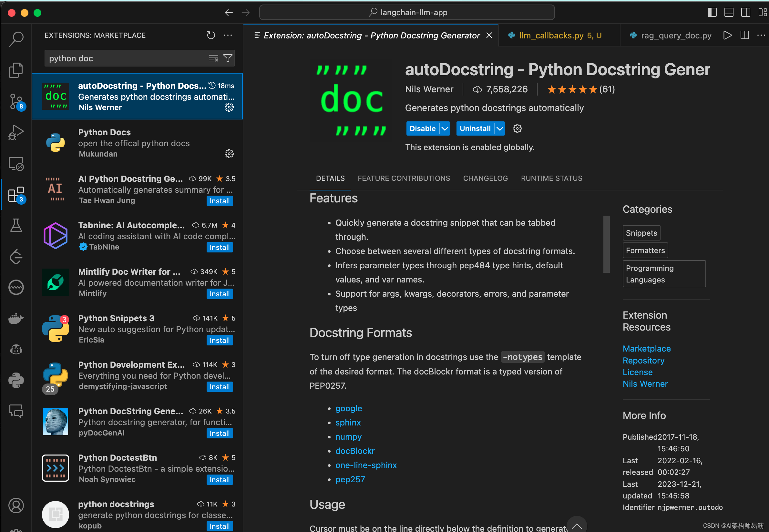The width and height of the screenshot is (769, 532).
Task: Open the pep257 format link
Action: pos(350,479)
